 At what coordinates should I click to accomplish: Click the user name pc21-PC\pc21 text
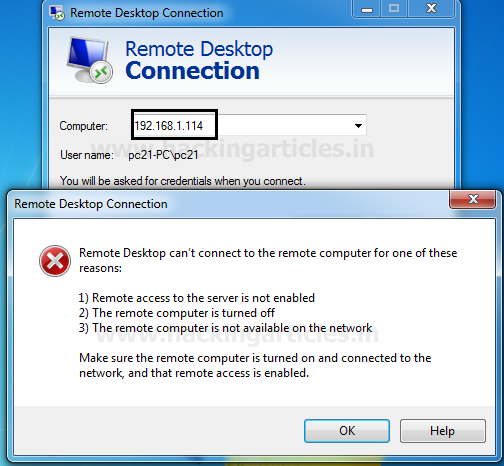coord(163,155)
